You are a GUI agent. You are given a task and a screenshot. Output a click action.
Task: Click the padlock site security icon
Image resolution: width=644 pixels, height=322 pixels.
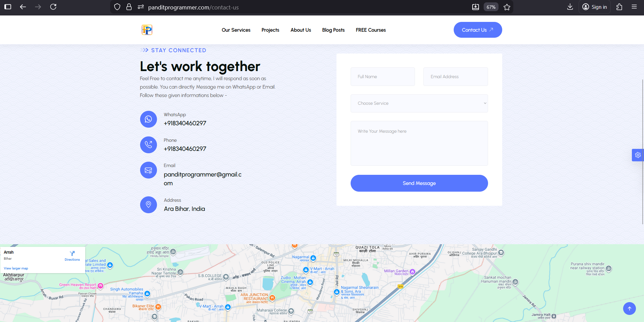point(129,7)
